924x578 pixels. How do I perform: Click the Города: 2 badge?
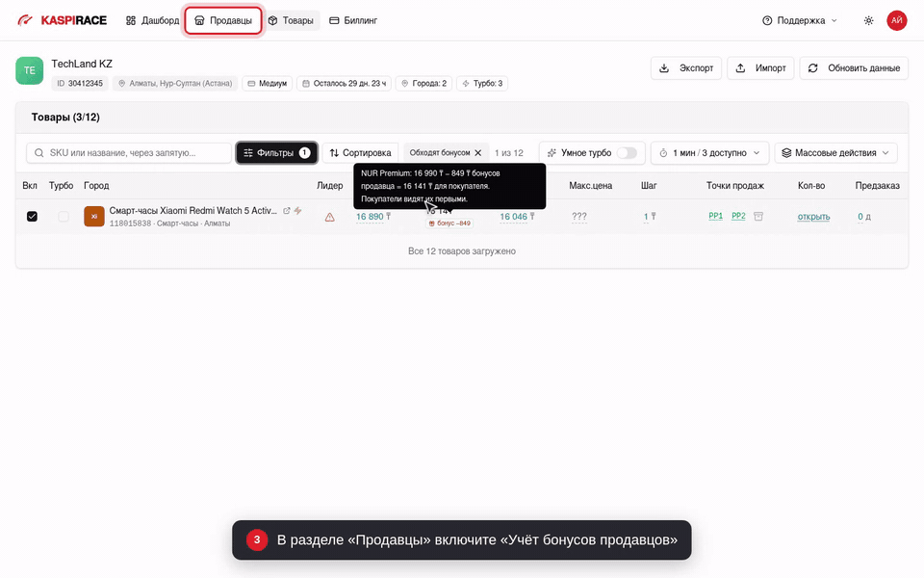(x=423, y=83)
